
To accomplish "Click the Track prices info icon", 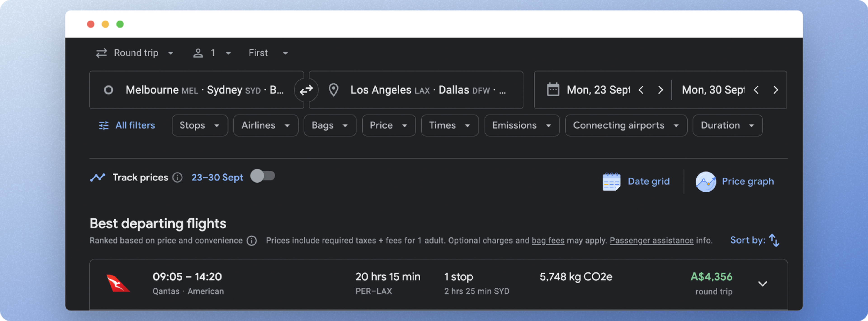I will point(178,178).
